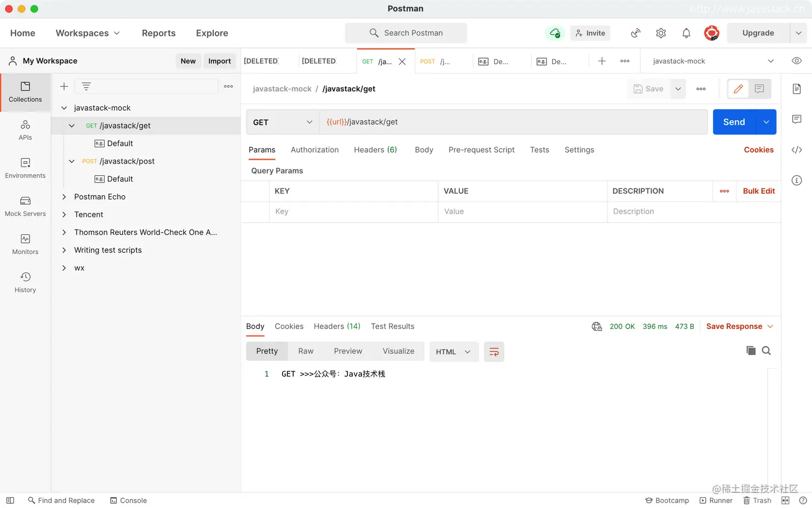Open collections sidebar more options
The width and height of the screenshot is (812, 508).
[228, 87]
